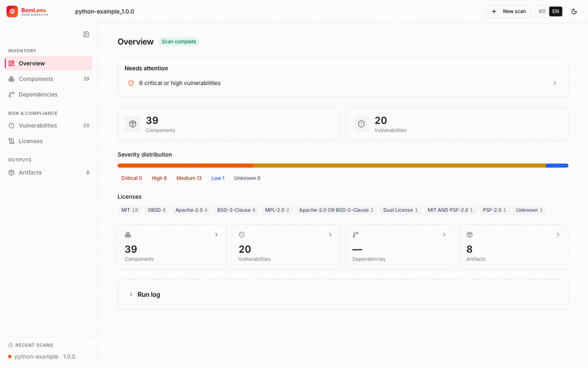Click the python-example_1.0.0 project title
Viewport: 588px width, 368px height.
tap(105, 11)
